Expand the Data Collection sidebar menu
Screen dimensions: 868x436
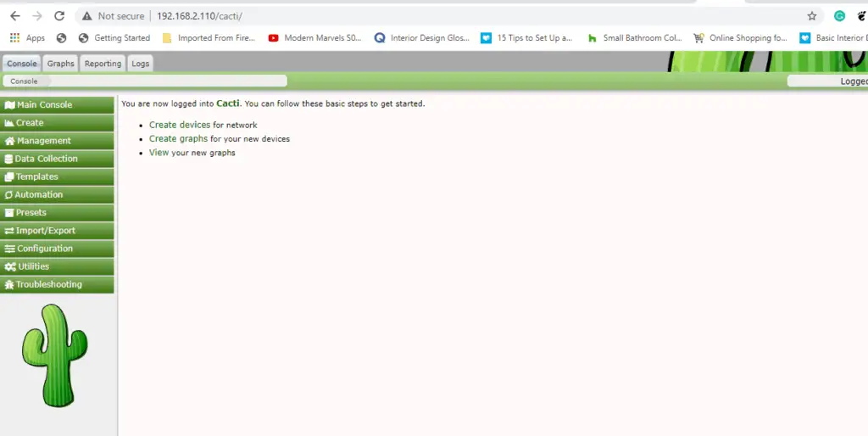pyautogui.click(x=57, y=159)
